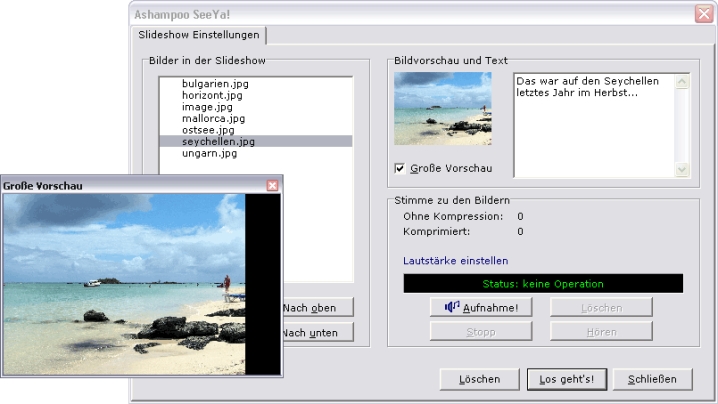Image resolution: width=718 pixels, height=404 pixels.
Task: Click the Schließen button
Action: [x=659, y=379]
